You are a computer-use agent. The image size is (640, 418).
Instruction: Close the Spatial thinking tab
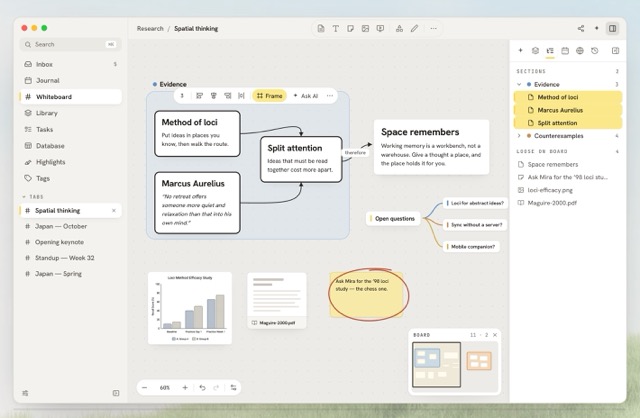point(114,211)
